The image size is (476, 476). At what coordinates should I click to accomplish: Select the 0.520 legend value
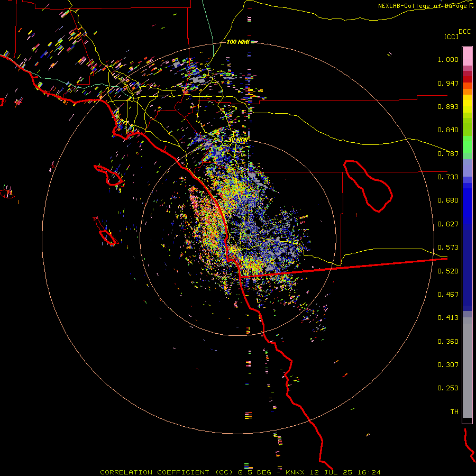[448, 271]
